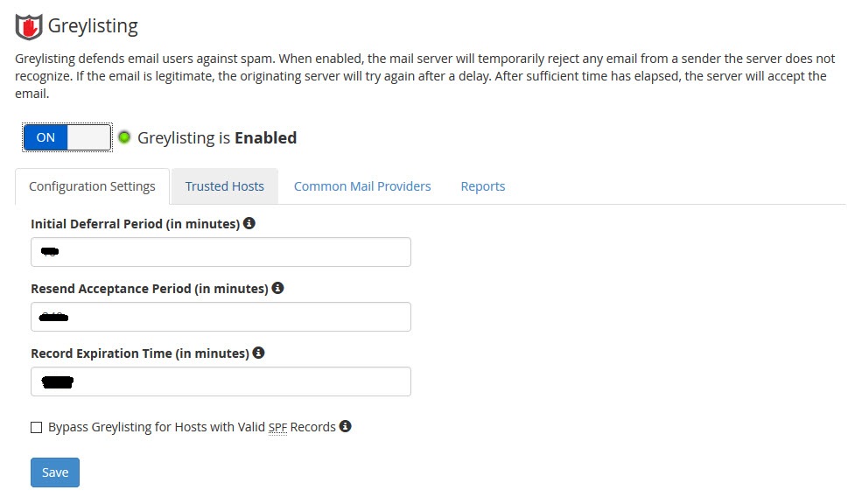
Task: Switch to the Trusted Hosts tab
Action: [x=225, y=186]
